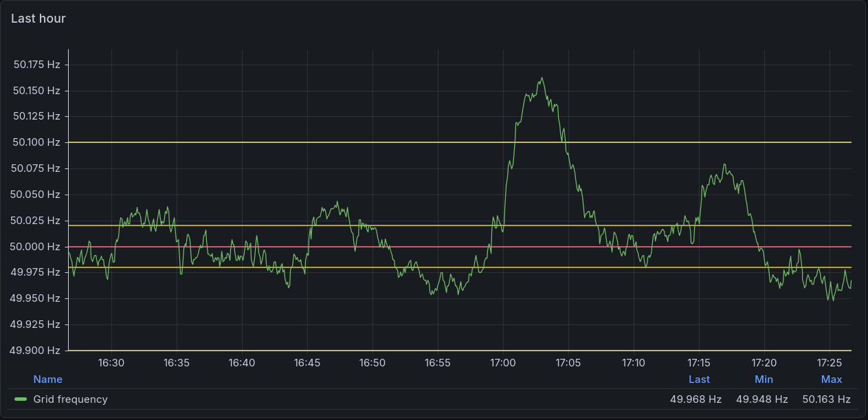Click the 50.050 Hz y-axis label

pos(36,195)
